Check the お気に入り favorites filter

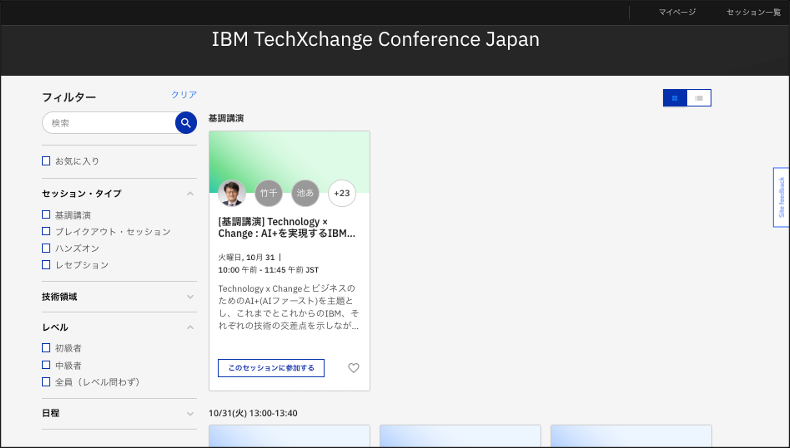coord(46,161)
